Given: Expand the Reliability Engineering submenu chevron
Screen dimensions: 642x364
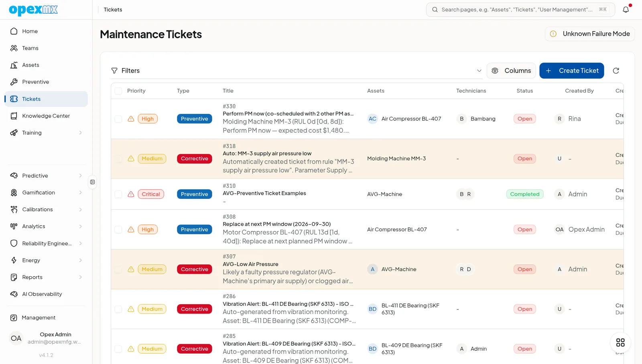Looking at the screenshot, I should pyautogui.click(x=80, y=243).
